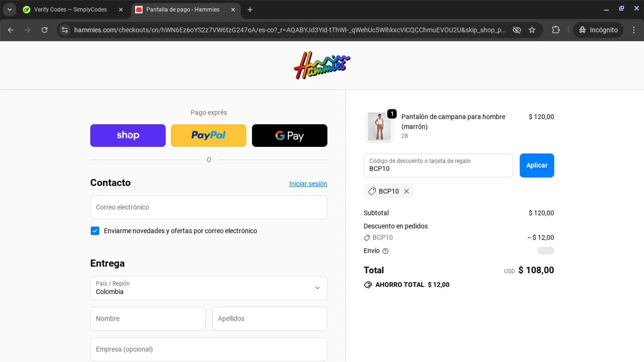
Task: Reload the checkout page
Action: [x=45, y=30]
